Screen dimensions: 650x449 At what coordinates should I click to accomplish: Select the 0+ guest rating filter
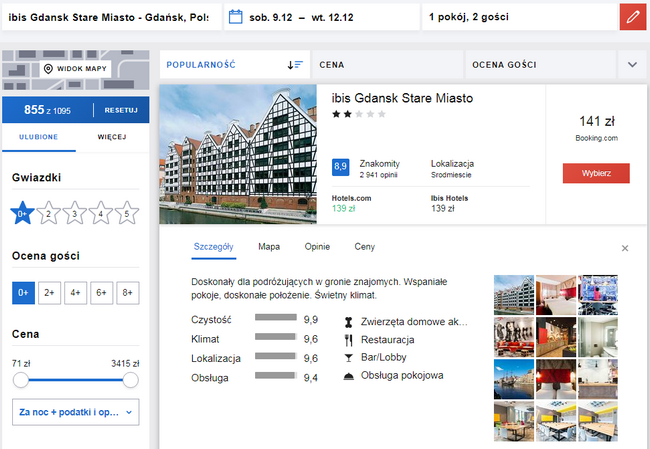pyautogui.click(x=23, y=293)
